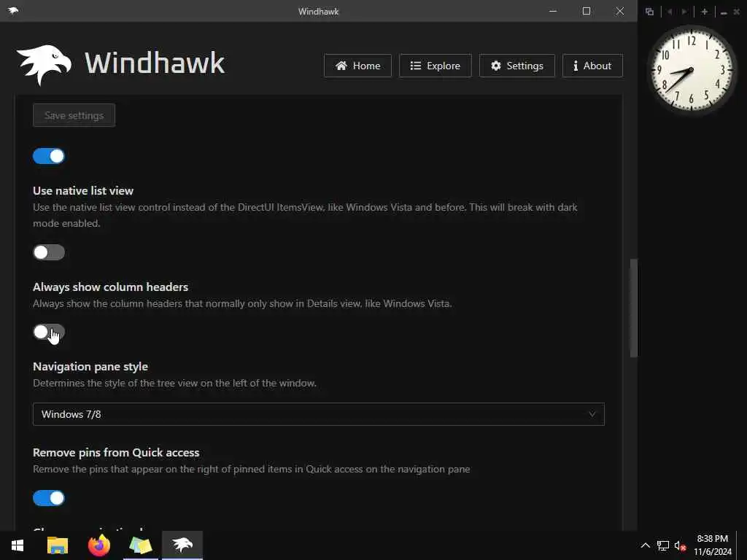Enable Always show column headers toggle

49,332
